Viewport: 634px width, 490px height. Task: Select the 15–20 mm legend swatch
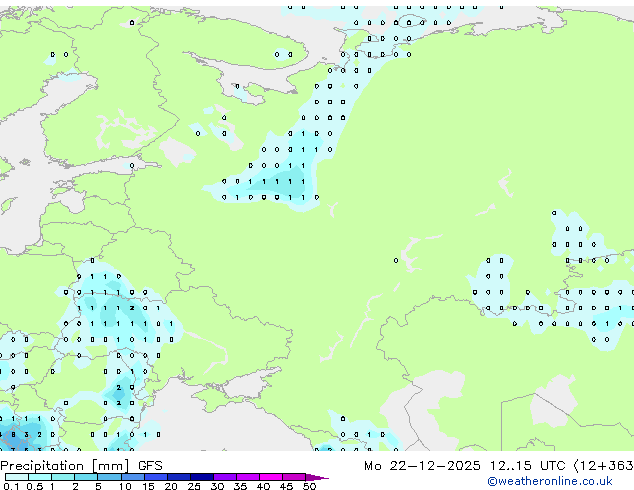point(156,477)
